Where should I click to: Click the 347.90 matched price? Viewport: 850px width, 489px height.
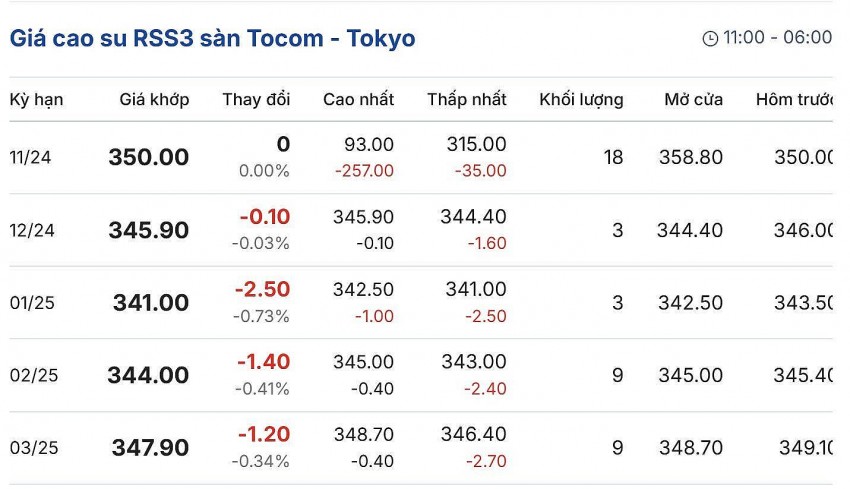[150, 448]
